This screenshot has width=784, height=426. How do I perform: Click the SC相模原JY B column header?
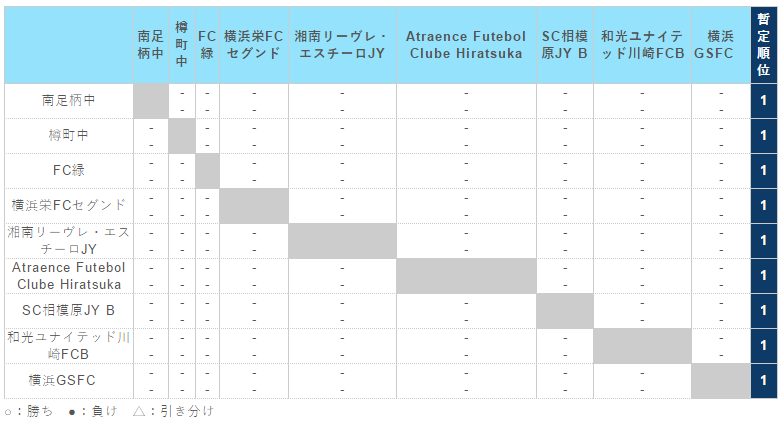[564, 45]
